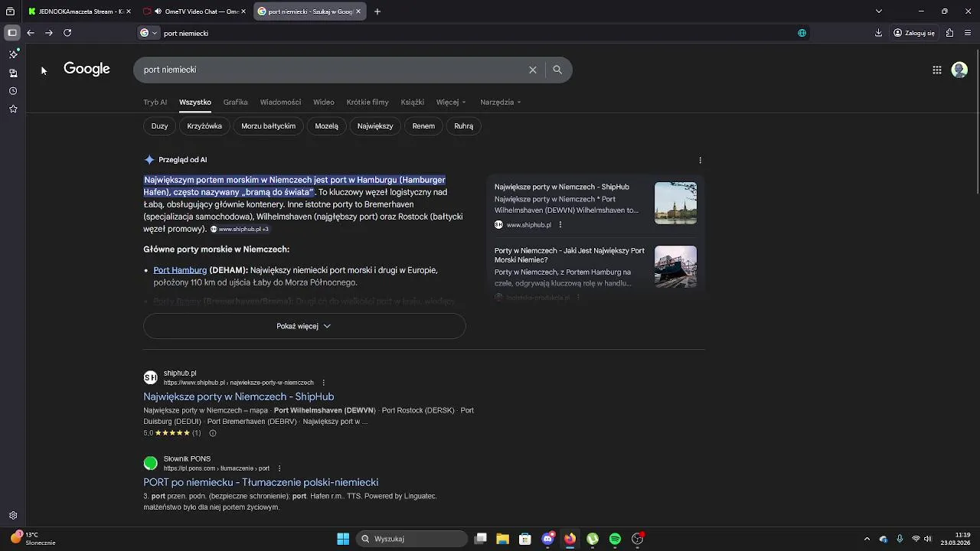The width and height of the screenshot is (980, 551).
Task: Mute the OmeTV Video Chat tab audio
Action: click(158, 11)
